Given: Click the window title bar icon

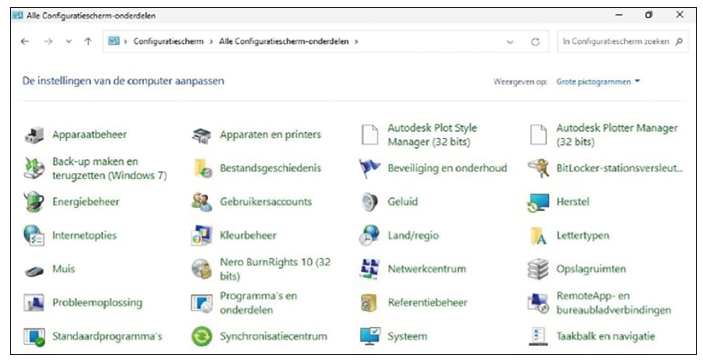Looking at the screenshot, I should tap(17, 15).
